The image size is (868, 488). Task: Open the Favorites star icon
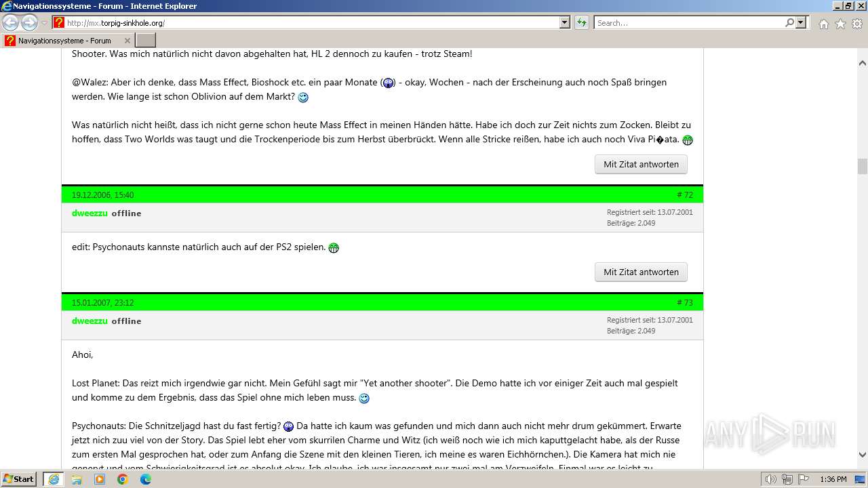[840, 24]
